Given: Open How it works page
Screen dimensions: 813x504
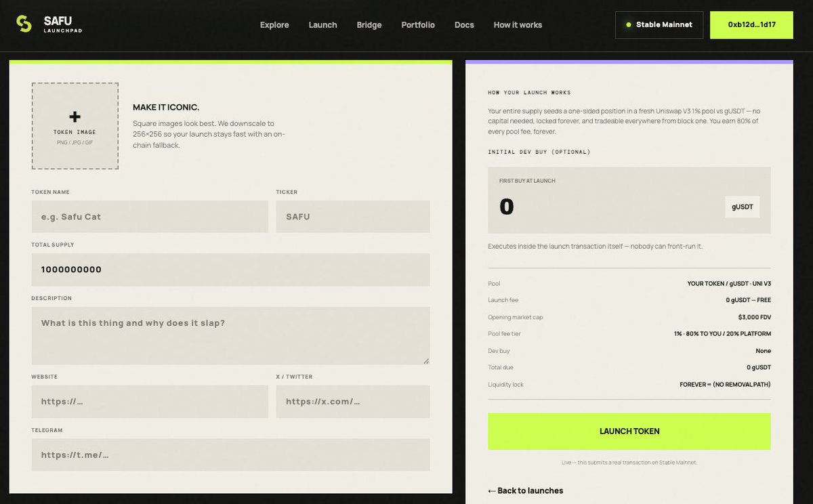Looking at the screenshot, I should coord(518,25).
